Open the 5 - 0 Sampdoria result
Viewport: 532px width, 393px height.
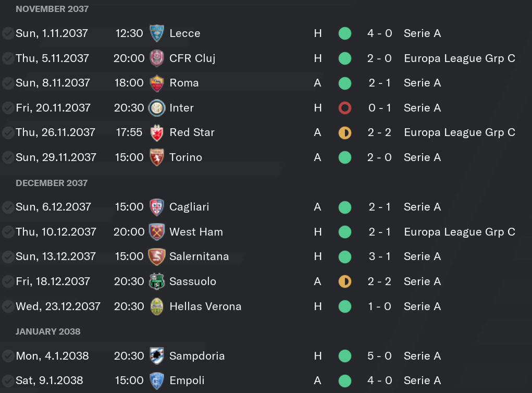coord(380,355)
